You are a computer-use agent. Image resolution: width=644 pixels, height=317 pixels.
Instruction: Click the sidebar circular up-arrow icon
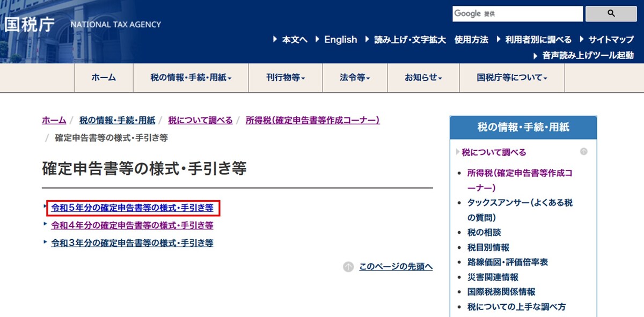click(x=584, y=152)
